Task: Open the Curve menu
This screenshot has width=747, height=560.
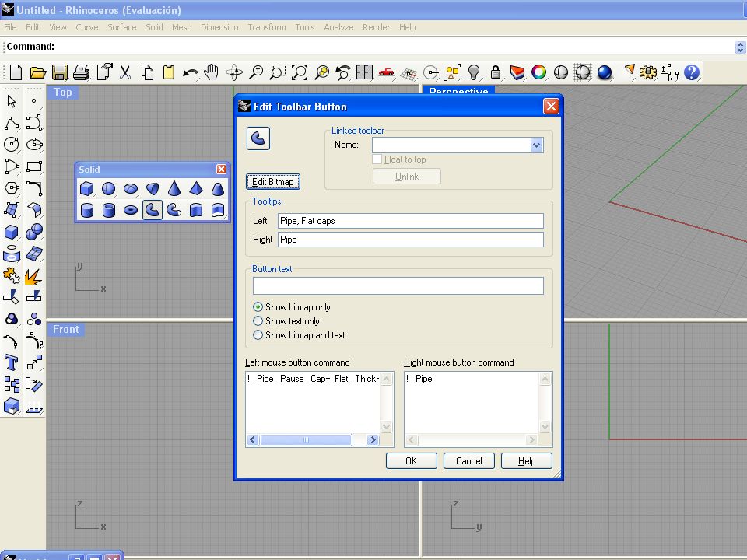Action: click(x=86, y=27)
